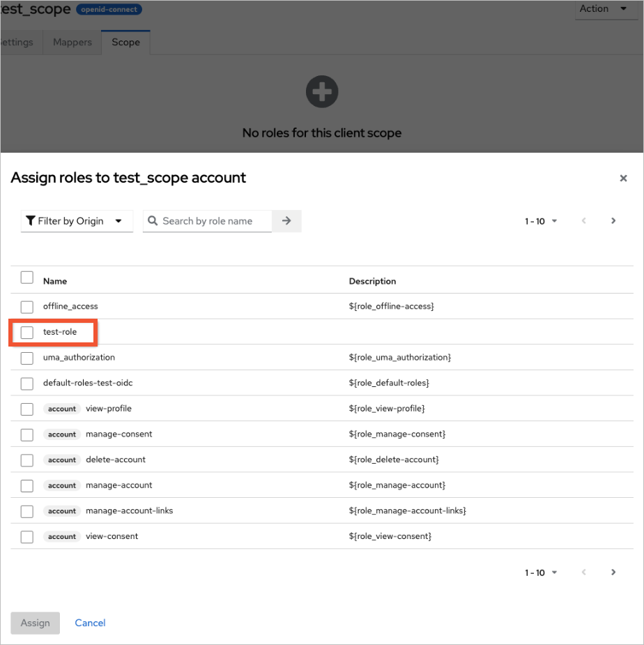Viewport: 644px width, 645px height.
Task: Click the plus circle add-role icon
Action: [x=321, y=91]
